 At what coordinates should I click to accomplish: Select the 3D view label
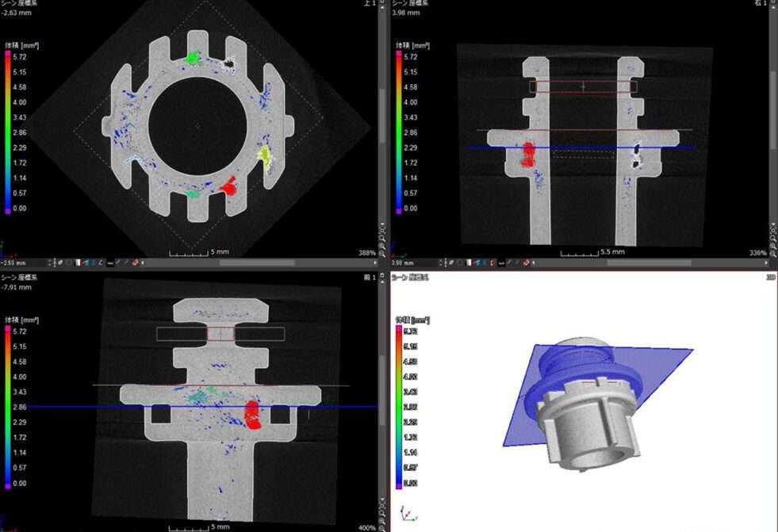(x=771, y=277)
